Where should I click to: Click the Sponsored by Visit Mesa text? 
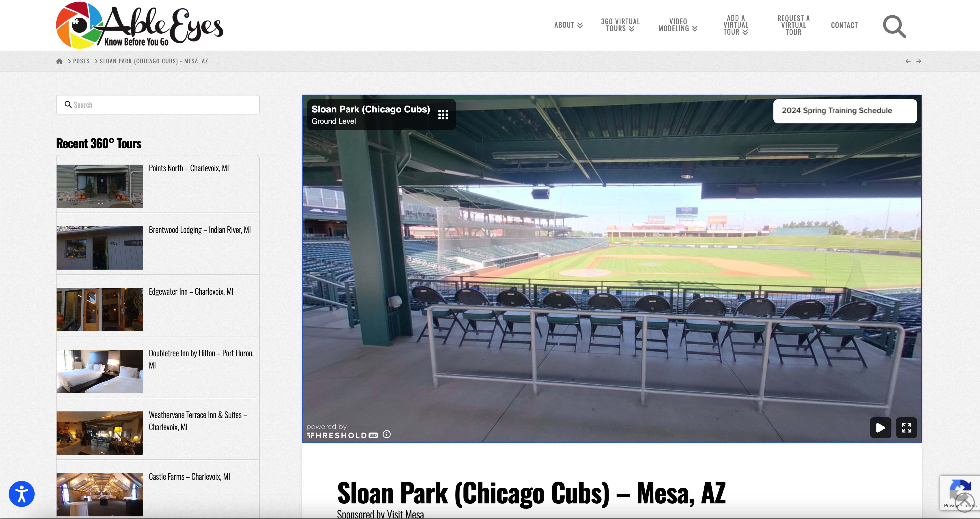380,514
